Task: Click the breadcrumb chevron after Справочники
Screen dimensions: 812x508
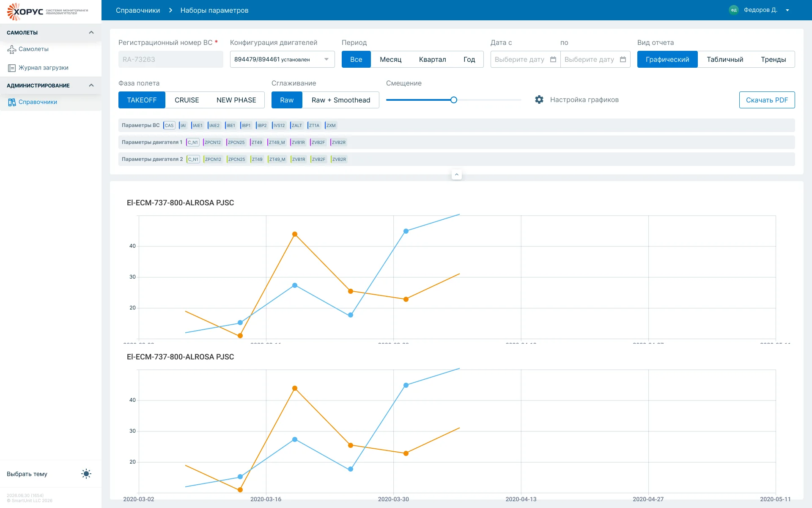Action: pyautogui.click(x=170, y=10)
